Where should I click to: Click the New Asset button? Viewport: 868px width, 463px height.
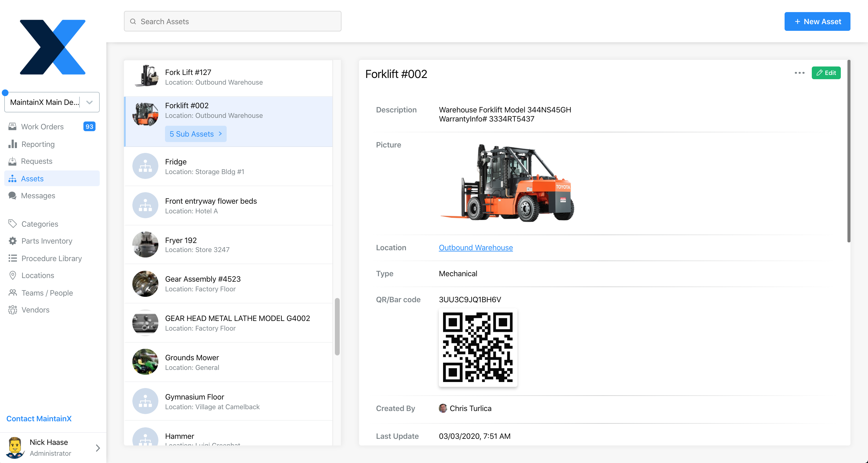click(817, 21)
